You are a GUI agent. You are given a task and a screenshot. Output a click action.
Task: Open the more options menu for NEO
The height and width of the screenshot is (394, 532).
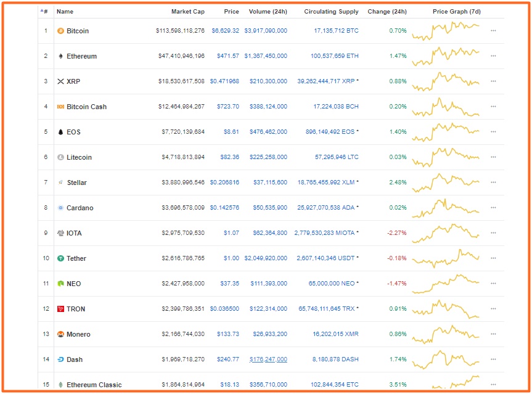(493, 284)
